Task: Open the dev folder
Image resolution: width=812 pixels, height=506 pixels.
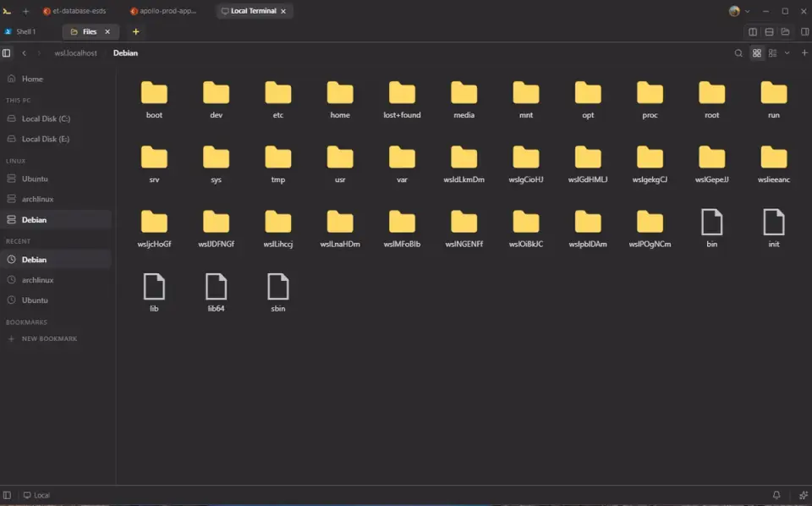Action: [216, 100]
